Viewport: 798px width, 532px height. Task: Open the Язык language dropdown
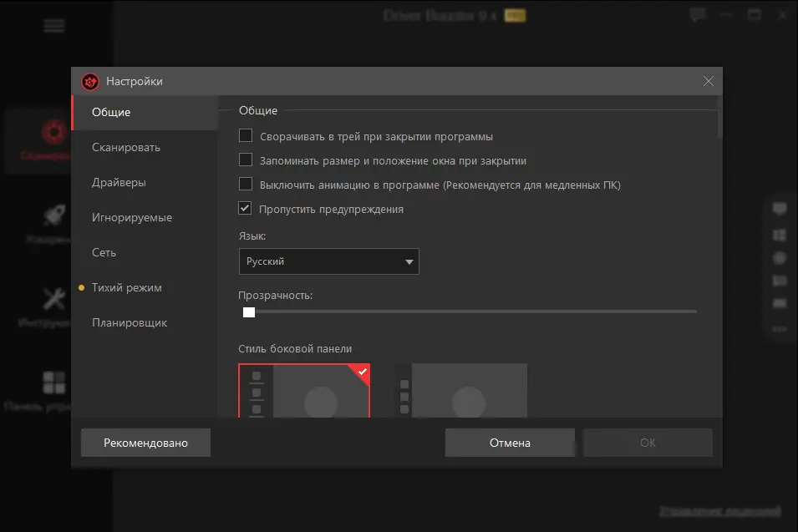(x=328, y=261)
